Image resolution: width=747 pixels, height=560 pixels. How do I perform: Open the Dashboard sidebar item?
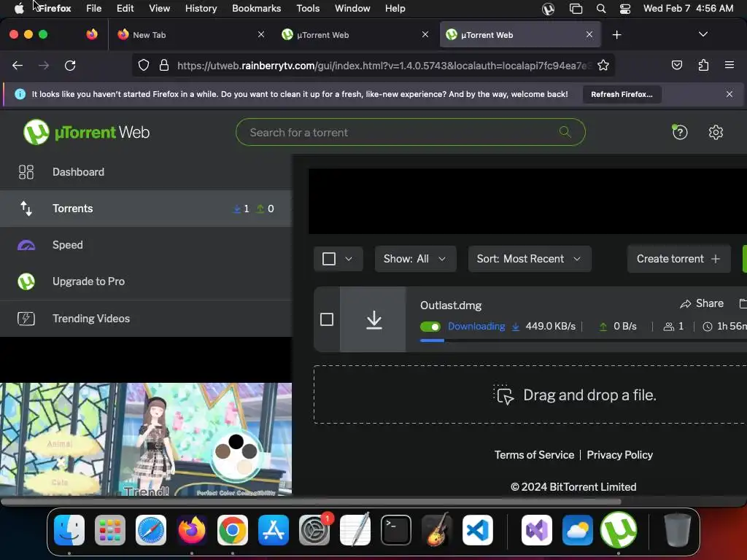tap(146, 172)
